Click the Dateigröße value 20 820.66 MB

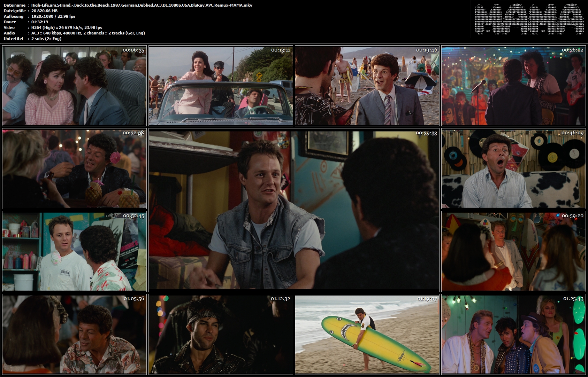click(x=44, y=11)
